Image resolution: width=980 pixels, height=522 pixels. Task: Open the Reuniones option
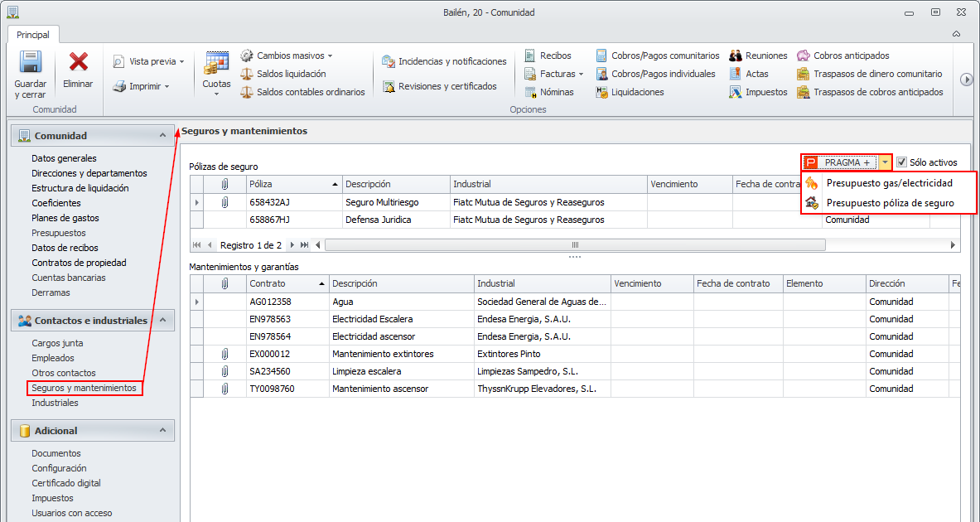point(765,56)
